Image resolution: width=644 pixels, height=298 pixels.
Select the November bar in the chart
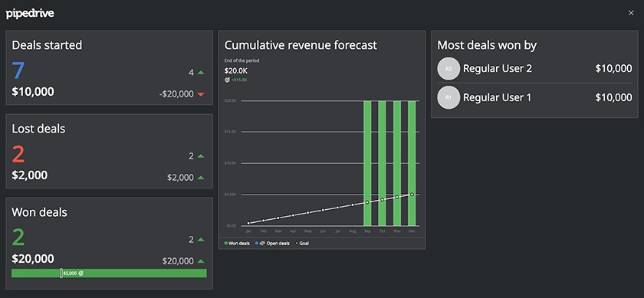[x=397, y=163]
